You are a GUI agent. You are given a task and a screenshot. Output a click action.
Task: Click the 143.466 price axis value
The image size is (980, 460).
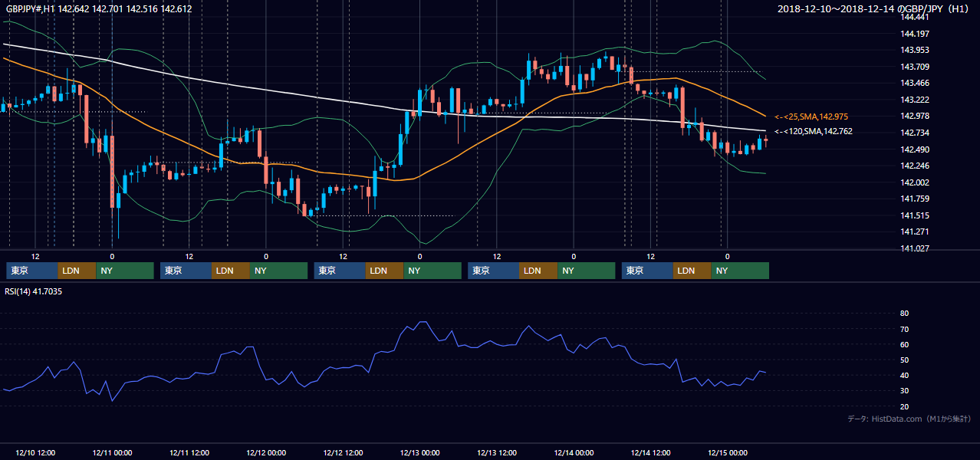point(915,83)
